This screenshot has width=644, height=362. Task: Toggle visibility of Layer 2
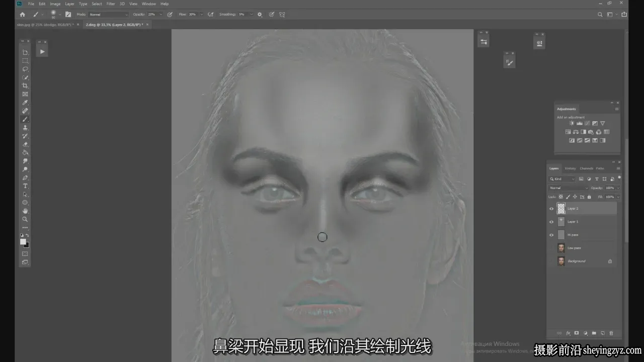tap(551, 209)
